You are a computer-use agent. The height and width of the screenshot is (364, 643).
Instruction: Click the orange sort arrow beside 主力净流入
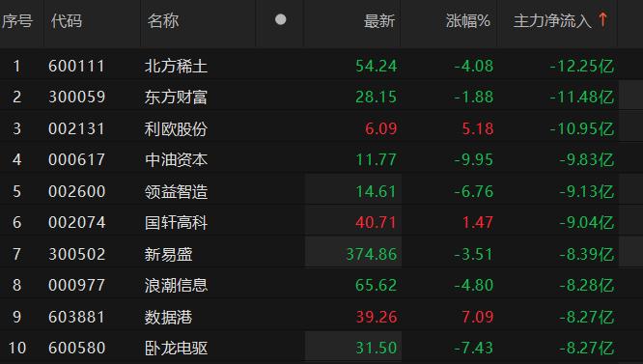click(x=602, y=19)
